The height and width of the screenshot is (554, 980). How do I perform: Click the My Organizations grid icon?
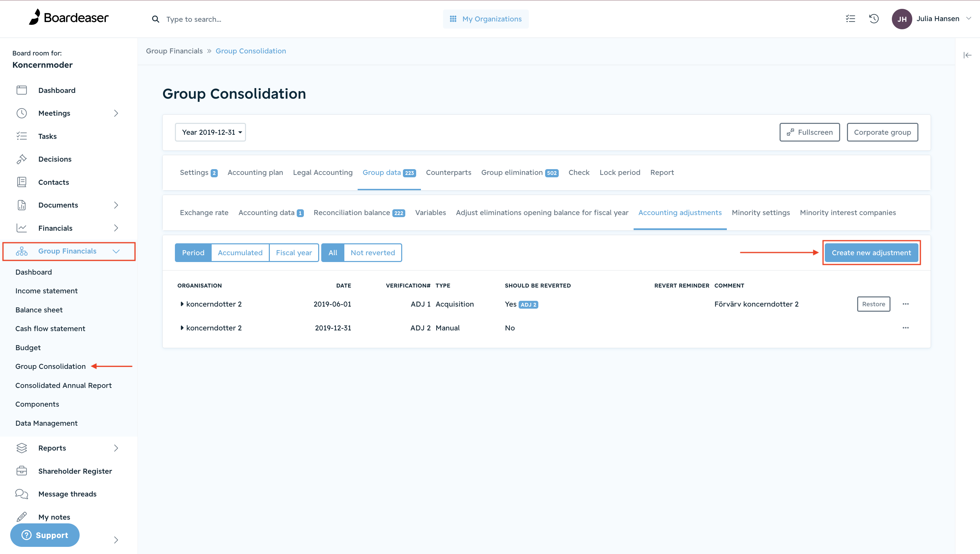coord(453,19)
